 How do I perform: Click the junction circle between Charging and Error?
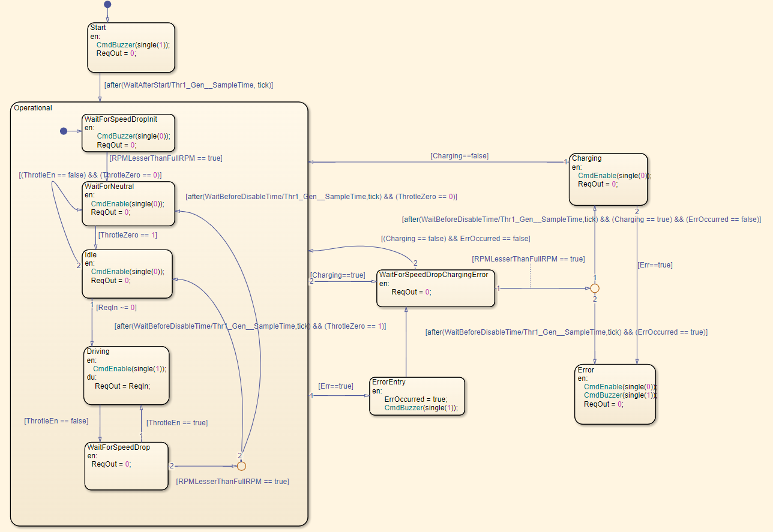[595, 288]
